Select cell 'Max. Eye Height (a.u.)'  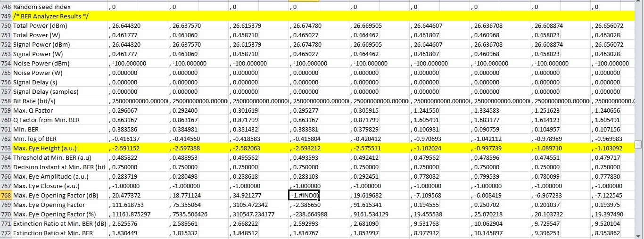tap(60, 148)
